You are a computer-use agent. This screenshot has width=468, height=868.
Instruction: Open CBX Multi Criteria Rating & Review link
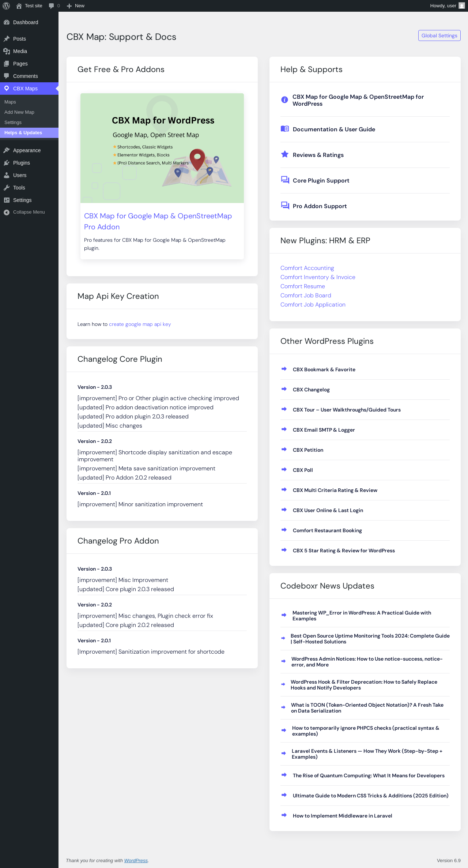click(335, 491)
